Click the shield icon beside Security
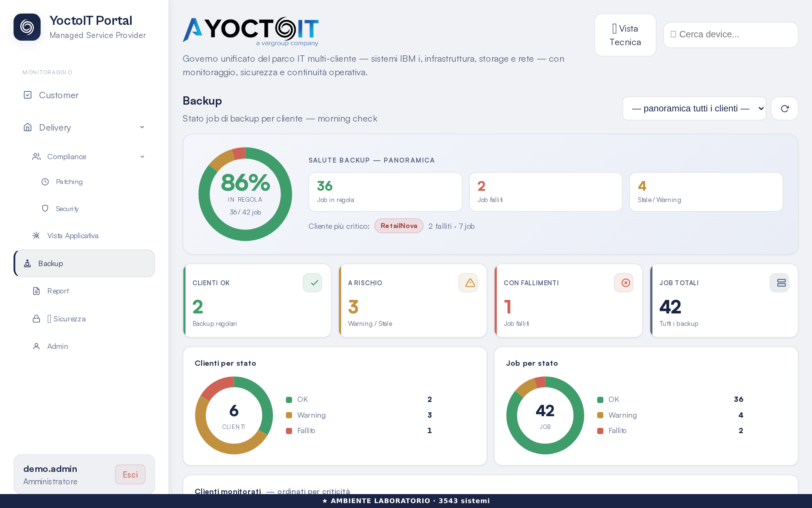The height and width of the screenshot is (508, 812). [45, 208]
